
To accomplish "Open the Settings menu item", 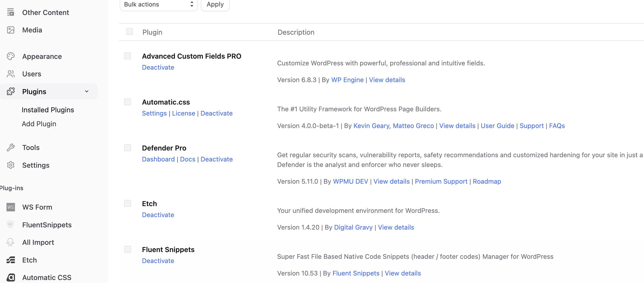I will pos(36,165).
